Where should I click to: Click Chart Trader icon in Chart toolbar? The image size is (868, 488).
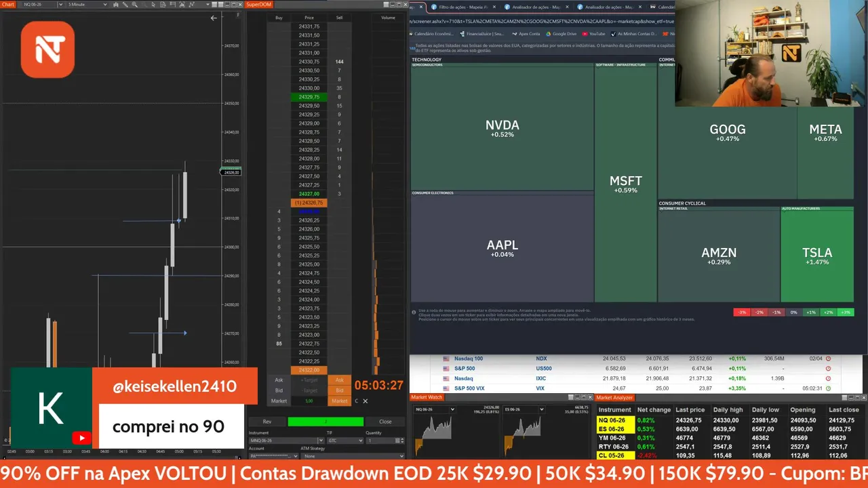tap(173, 5)
